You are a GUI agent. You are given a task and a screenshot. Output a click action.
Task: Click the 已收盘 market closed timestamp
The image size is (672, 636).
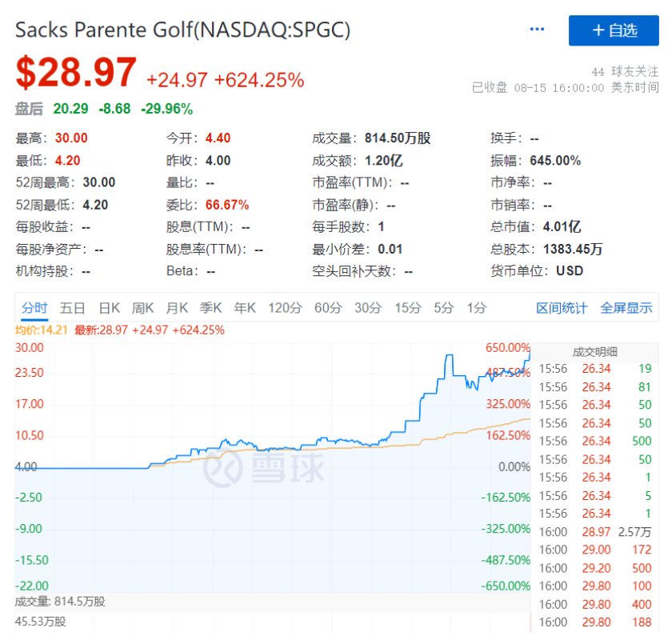pyautogui.click(x=566, y=88)
